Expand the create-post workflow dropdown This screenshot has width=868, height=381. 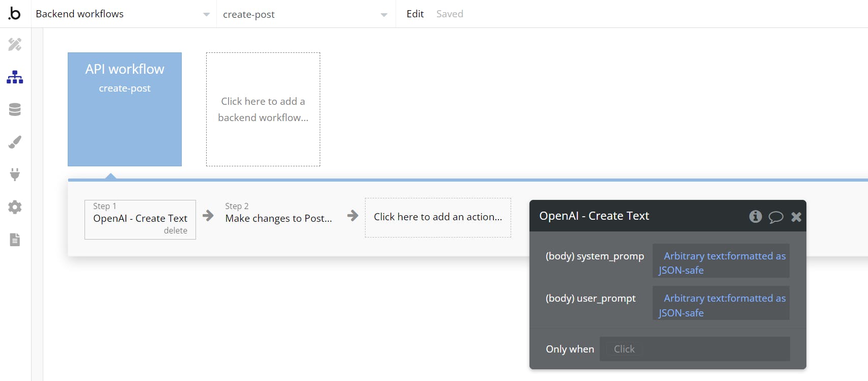point(384,15)
